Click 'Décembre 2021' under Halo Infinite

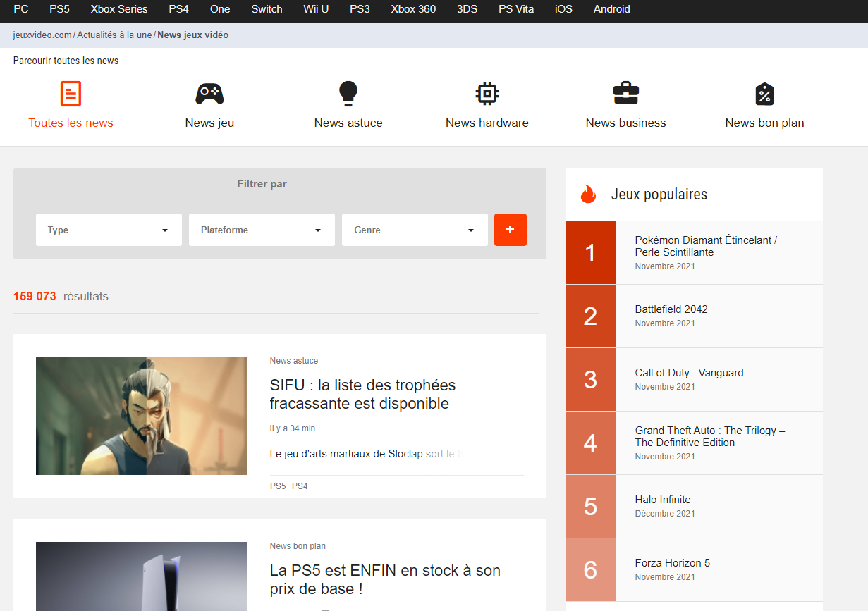coord(665,514)
